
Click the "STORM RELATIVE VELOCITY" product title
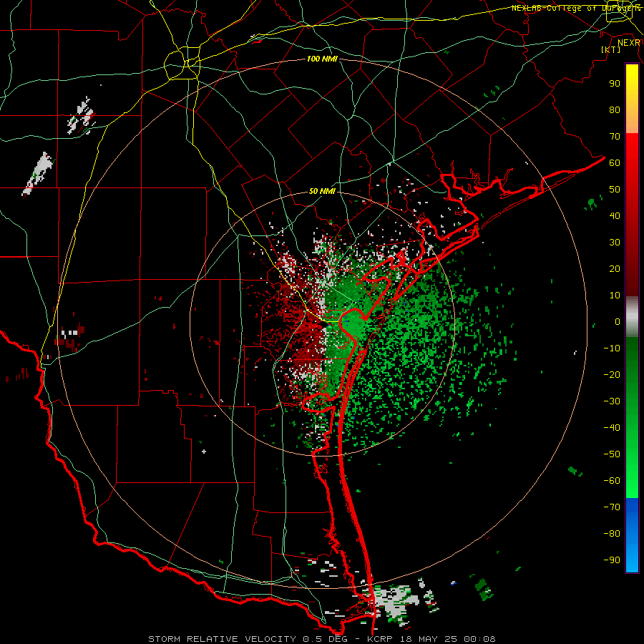[x=222, y=639]
